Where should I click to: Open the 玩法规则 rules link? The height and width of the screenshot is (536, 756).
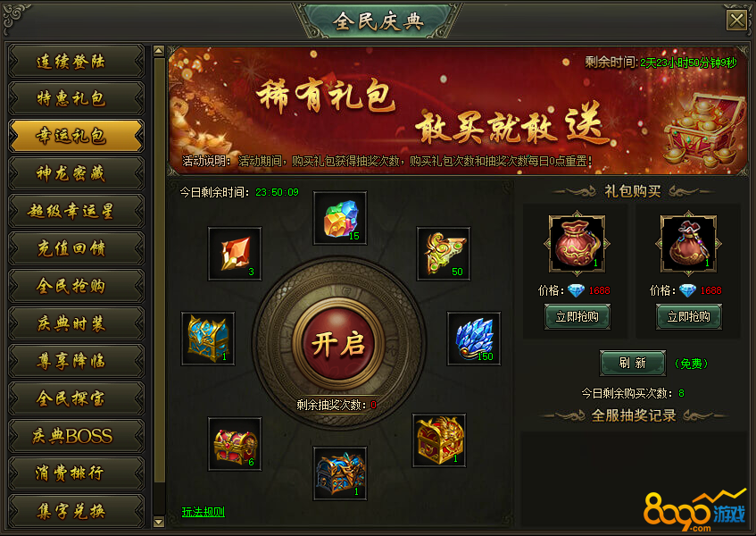coord(203,511)
